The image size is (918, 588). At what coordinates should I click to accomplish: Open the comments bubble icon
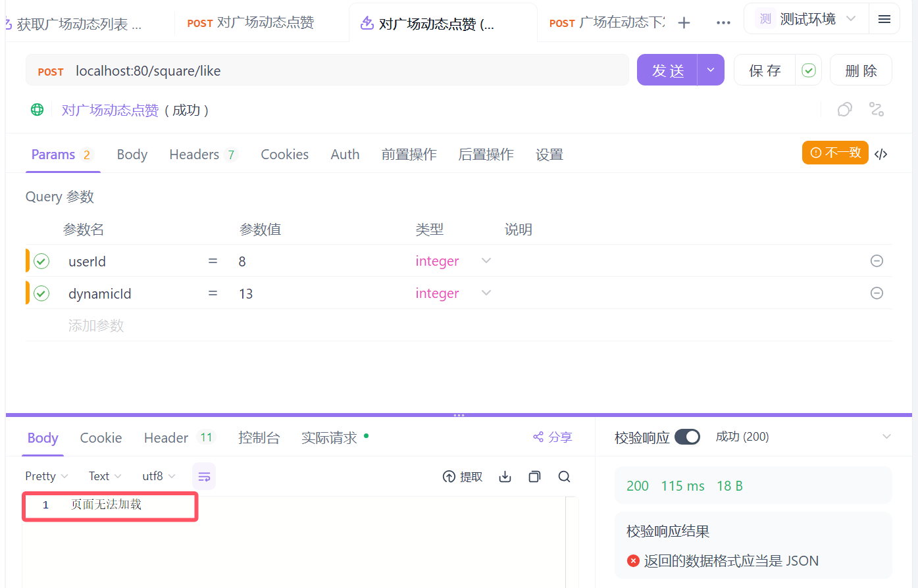[844, 109]
